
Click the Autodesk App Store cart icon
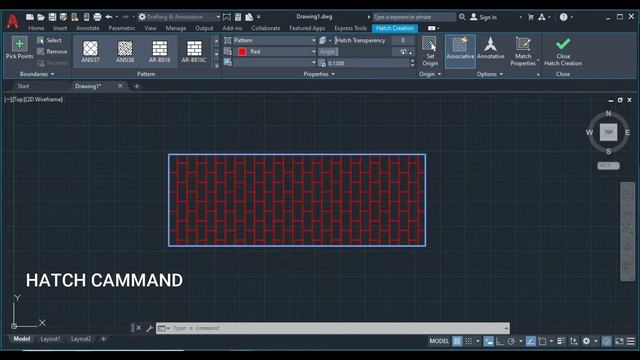[x=531, y=17]
